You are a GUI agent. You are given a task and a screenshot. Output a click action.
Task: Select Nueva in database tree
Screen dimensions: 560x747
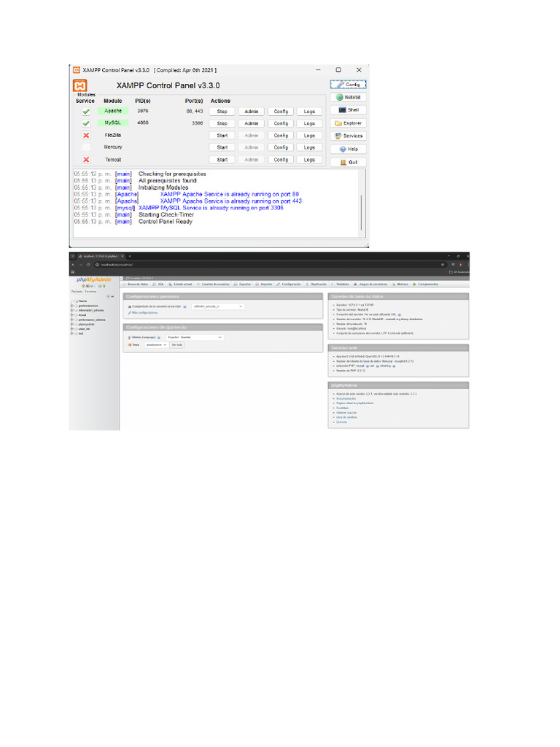pyautogui.click(x=83, y=301)
